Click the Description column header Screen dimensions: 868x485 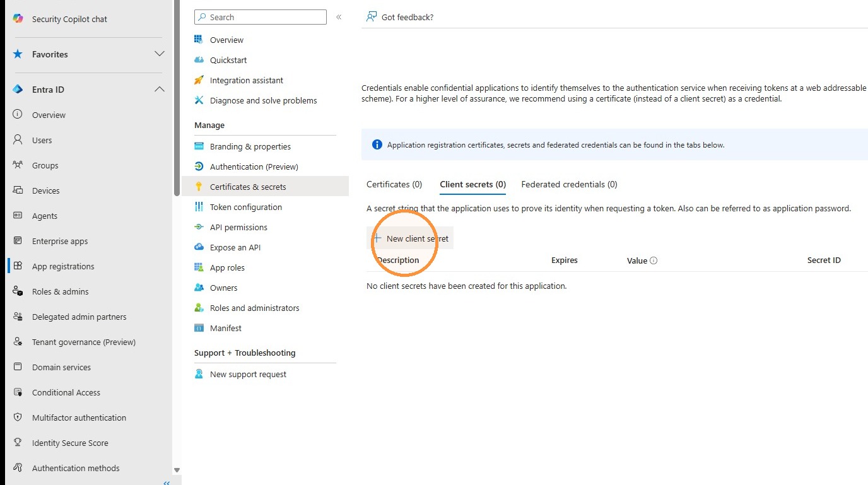click(397, 260)
